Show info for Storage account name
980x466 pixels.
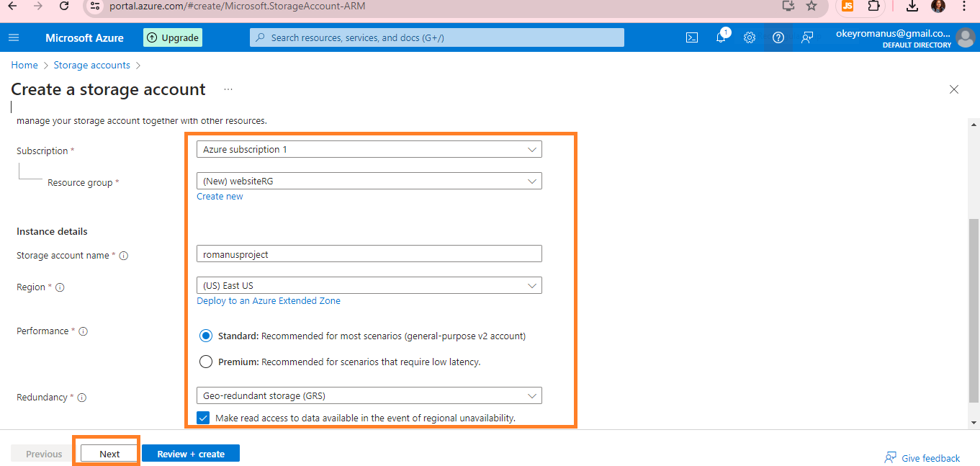(x=124, y=256)
